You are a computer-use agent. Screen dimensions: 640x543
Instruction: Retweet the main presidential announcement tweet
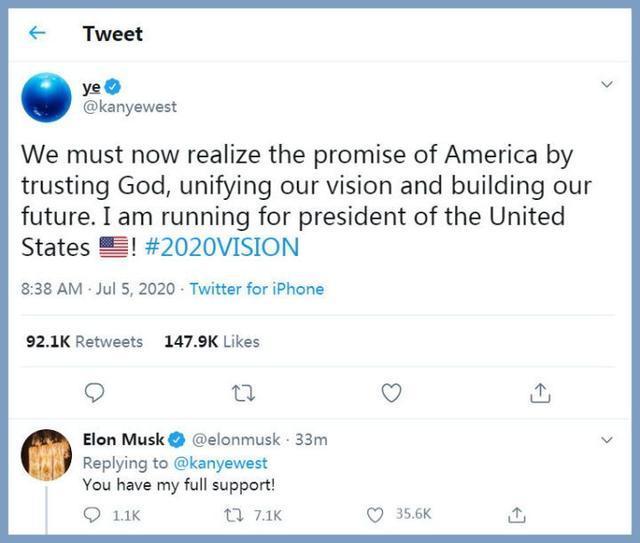click(242, 393)
